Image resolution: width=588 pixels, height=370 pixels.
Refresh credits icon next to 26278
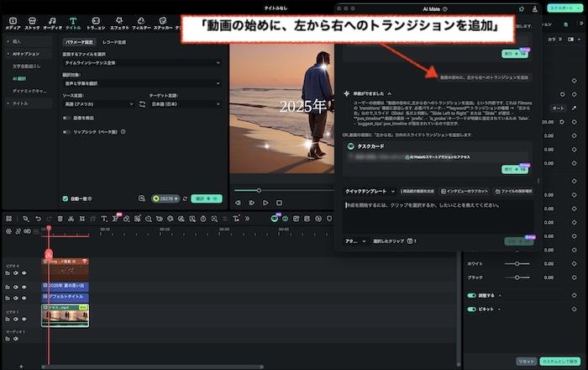[x=185, y=198]
